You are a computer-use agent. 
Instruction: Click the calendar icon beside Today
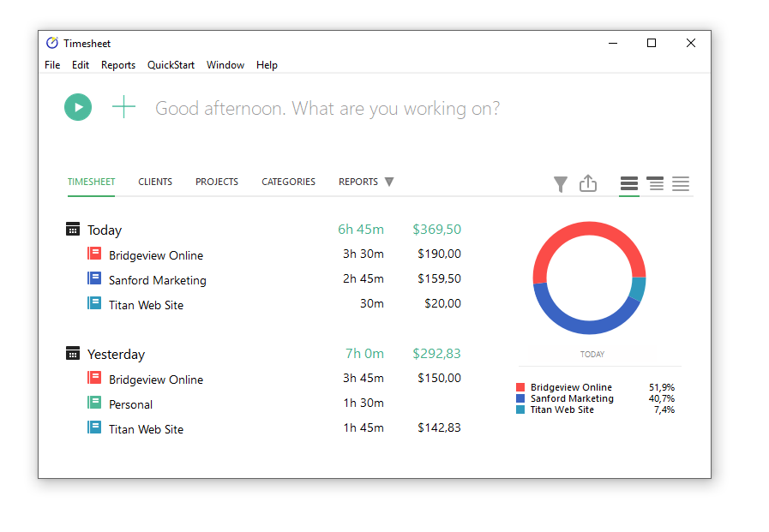[x=71, y=229]
